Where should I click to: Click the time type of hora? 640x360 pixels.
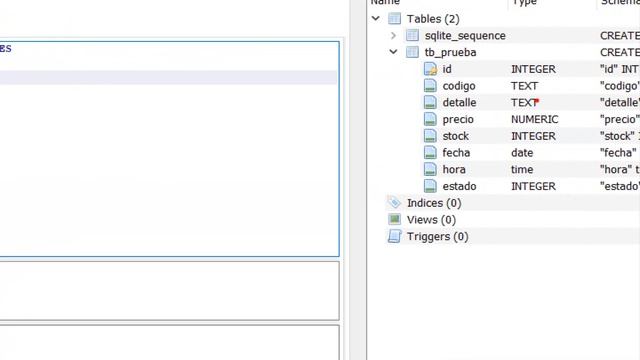[522, 169]
